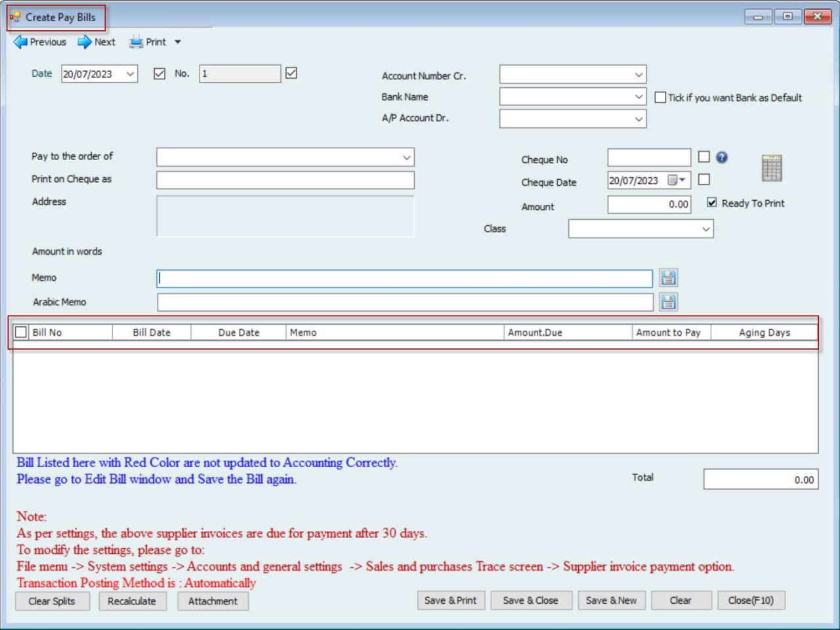Open the calculator icon beside Cheque Date

pos(771,168)
